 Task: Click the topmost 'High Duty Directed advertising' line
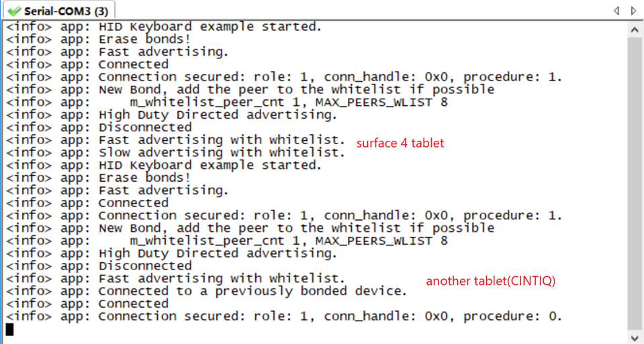coord(172,115)
